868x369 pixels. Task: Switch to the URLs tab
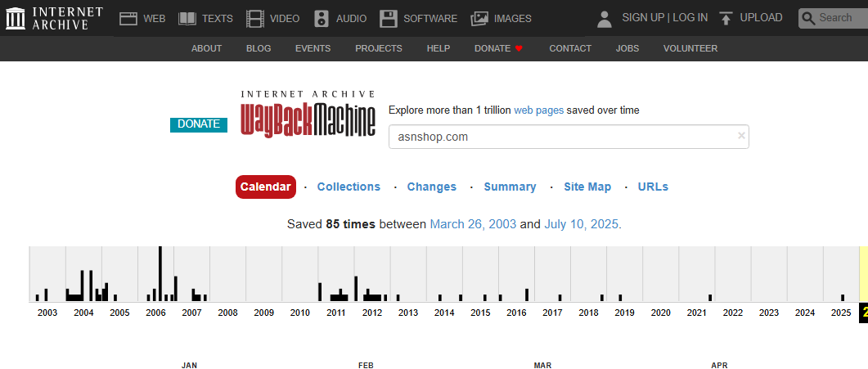coord(653,187)
